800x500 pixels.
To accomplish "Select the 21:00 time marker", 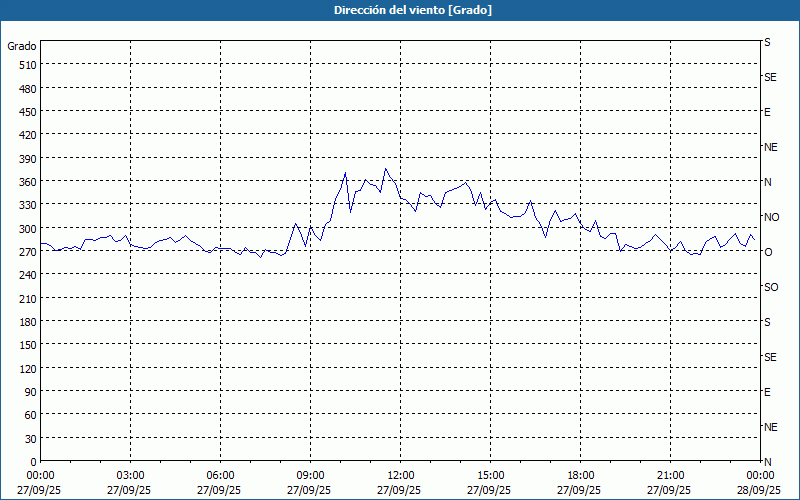I will 670,475.
